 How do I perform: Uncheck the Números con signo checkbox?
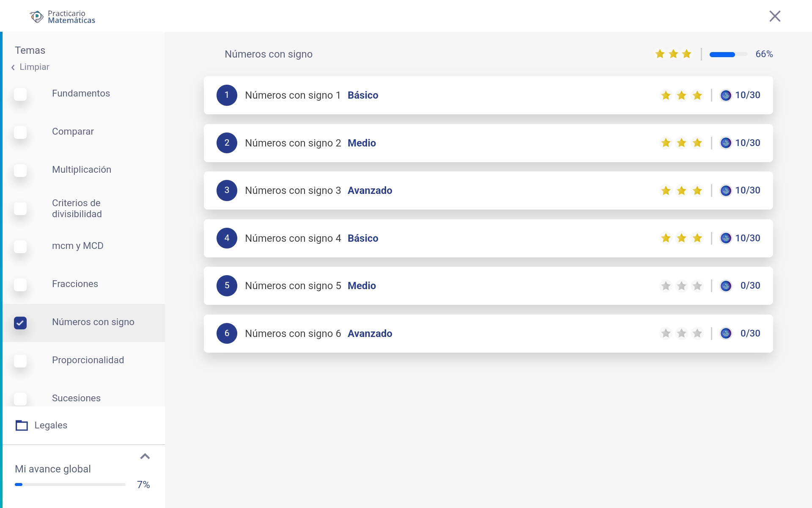pos(20,323)
